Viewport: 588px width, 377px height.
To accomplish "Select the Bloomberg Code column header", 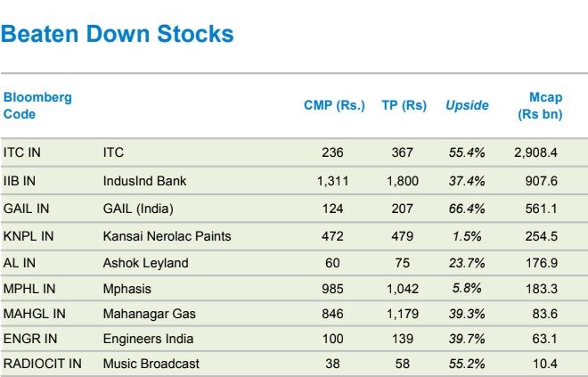I will [37, 105].
